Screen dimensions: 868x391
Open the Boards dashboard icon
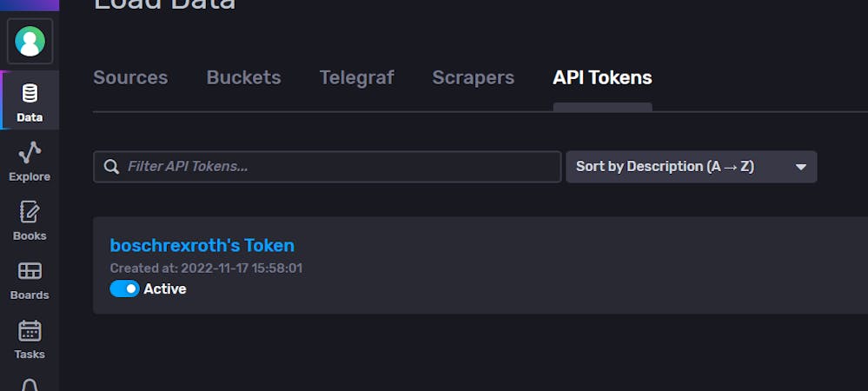coord(30,271)
